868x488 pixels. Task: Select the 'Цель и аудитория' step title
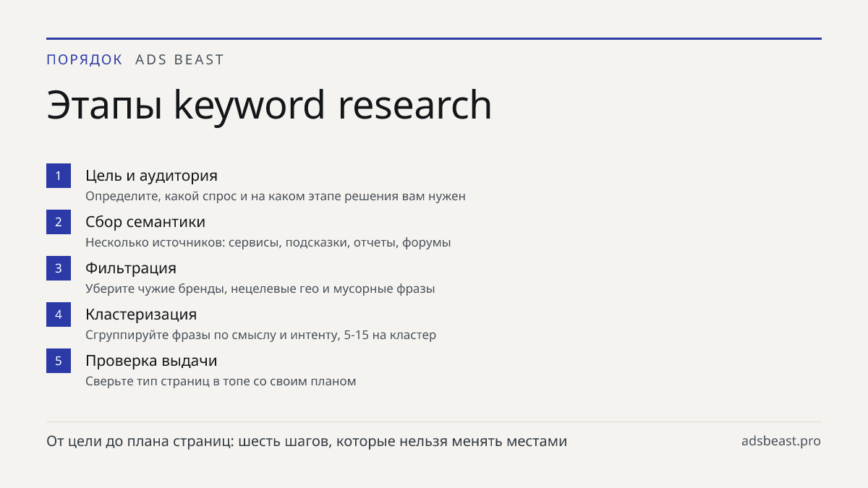151,176
